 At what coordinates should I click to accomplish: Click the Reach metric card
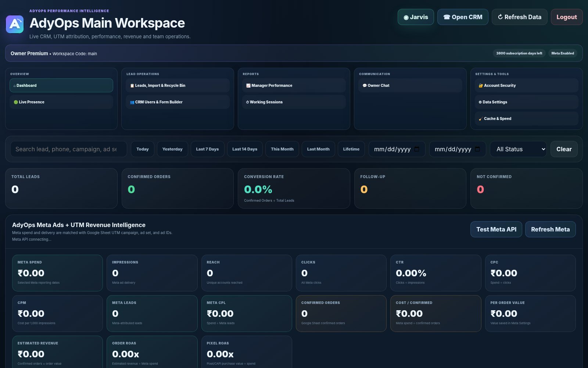[x=247, y=273]
